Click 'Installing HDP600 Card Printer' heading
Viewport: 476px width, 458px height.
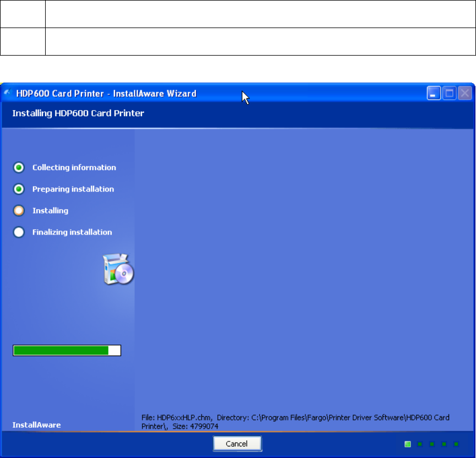(78, 113)
